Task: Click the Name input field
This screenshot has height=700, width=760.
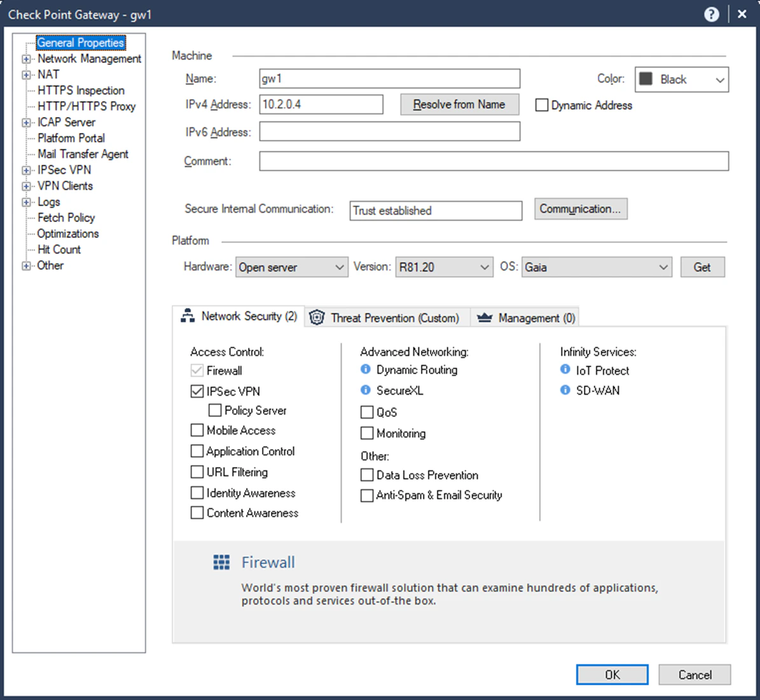Action: click(x=390, y=78)
